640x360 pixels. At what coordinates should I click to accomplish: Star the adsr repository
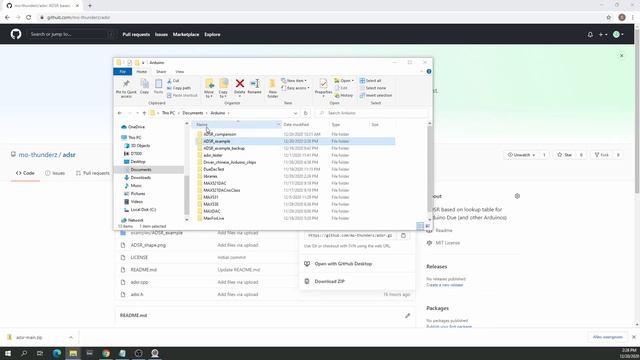tap(565, 155)
